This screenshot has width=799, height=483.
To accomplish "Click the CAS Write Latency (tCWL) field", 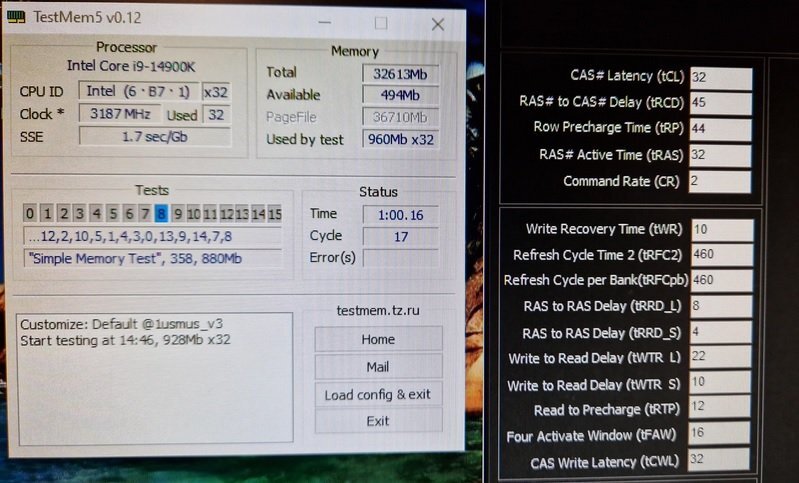I will 718,459.
